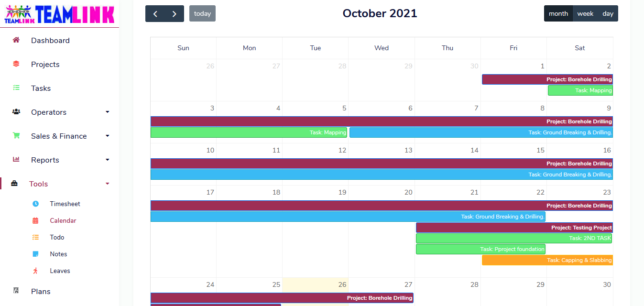The width and height of the screenshot is (644, 306).
Task: Expand the Operators submenu arrow
Action: coord(108,112)
